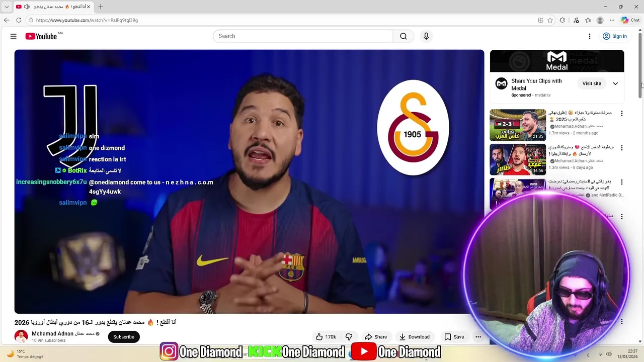
Task: Open menu for the 14:56 video
Action: click(x=621, y=148)
